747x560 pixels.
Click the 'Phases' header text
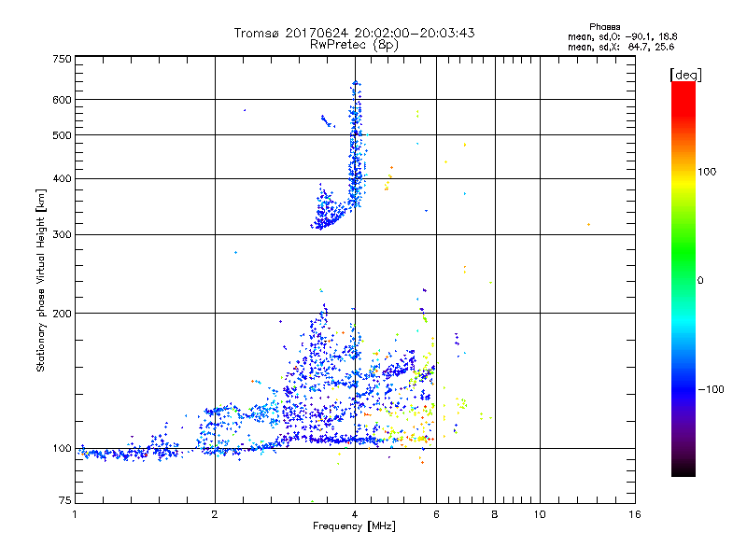604,27
